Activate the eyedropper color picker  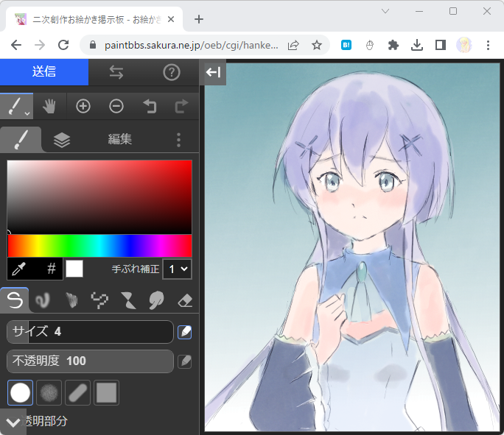click(x=18, y=269)
